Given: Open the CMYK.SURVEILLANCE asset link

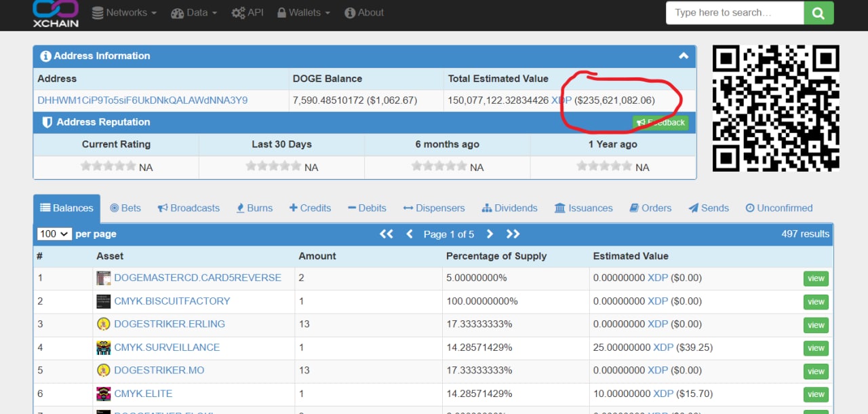Looking at the screenshot, I should pos(167,347).
